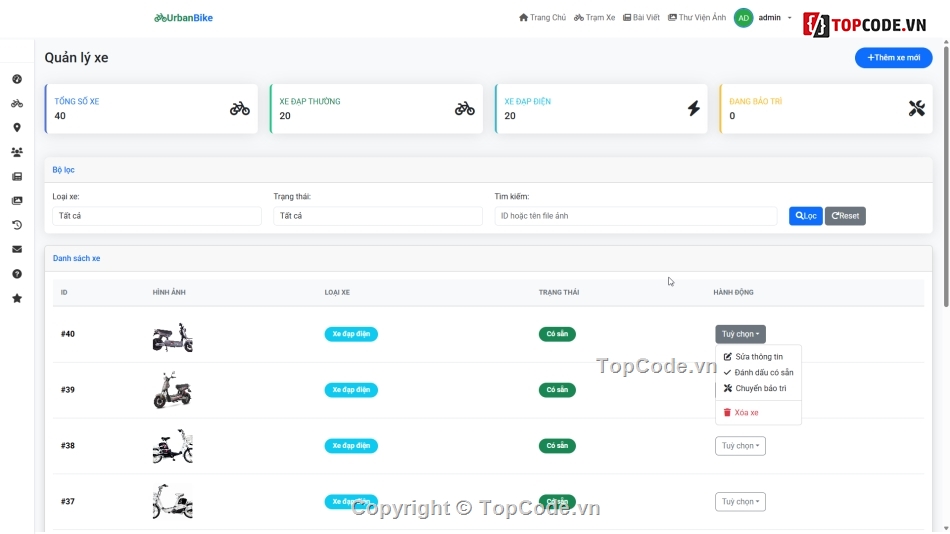Click the Thêm xe mới button
Screen dimensions: 950x534
tap(893, 58)
